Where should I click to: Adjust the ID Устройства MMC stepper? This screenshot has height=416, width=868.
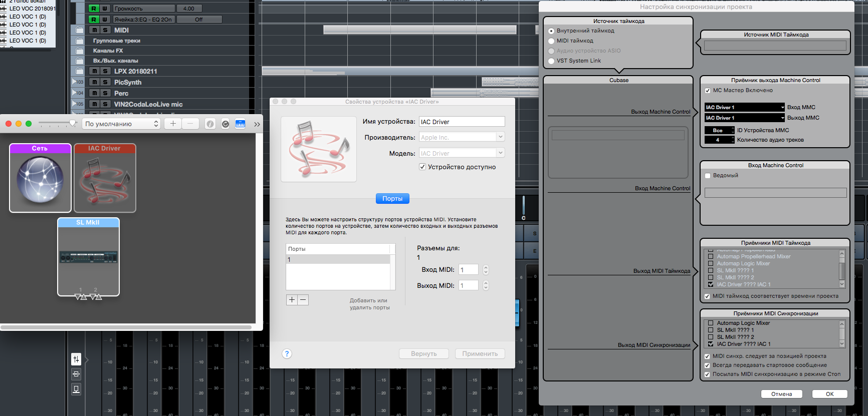[x=733, y=130]
